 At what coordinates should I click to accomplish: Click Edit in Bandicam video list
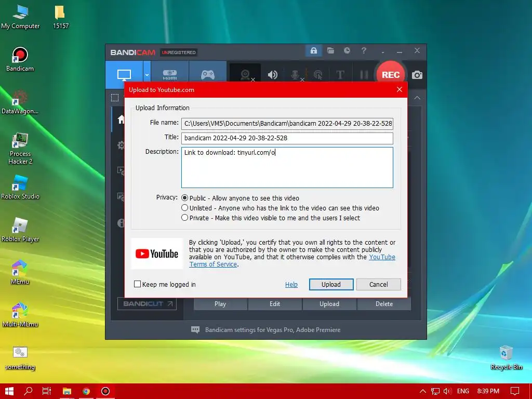[275, 304]
